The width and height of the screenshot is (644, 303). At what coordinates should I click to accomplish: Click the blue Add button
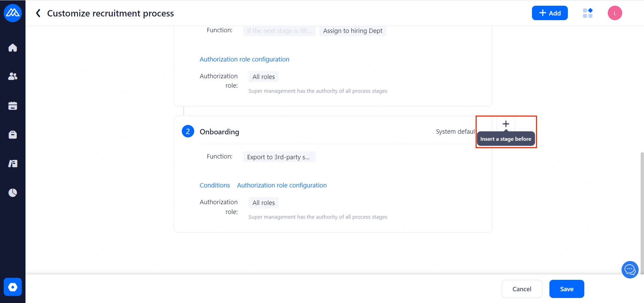549,13
